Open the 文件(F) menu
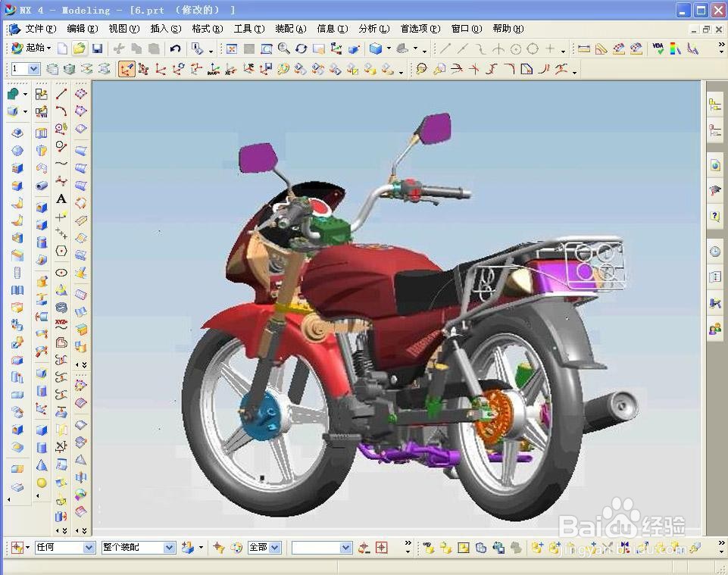 [40, 29]
